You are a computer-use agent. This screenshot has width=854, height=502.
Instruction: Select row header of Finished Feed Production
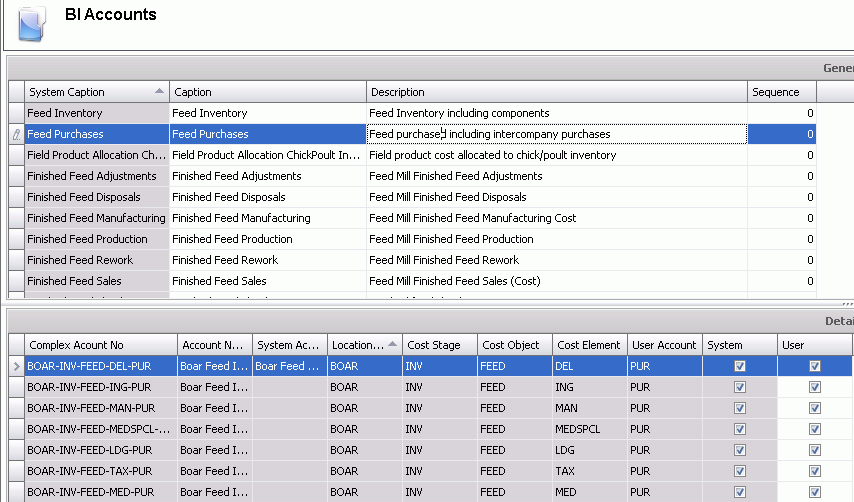coord(15,239)
